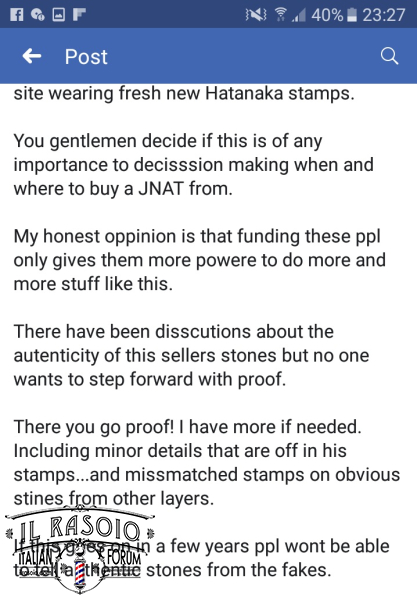The height and width of the screenshot is (600, 417).
Task: Tap the paragraph starting 'You gentlemen decide'
Action: (x=194, y=165)
